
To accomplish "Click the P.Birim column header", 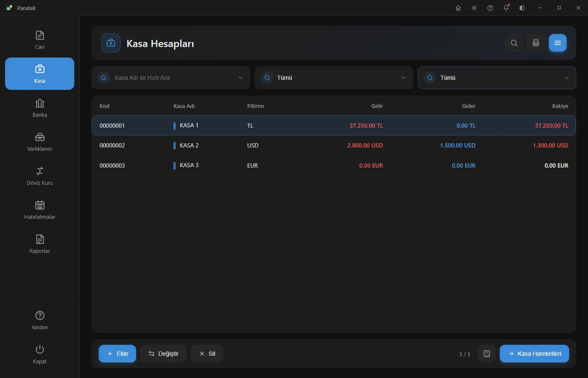I will pyautogui.click(x=255, y=106).
